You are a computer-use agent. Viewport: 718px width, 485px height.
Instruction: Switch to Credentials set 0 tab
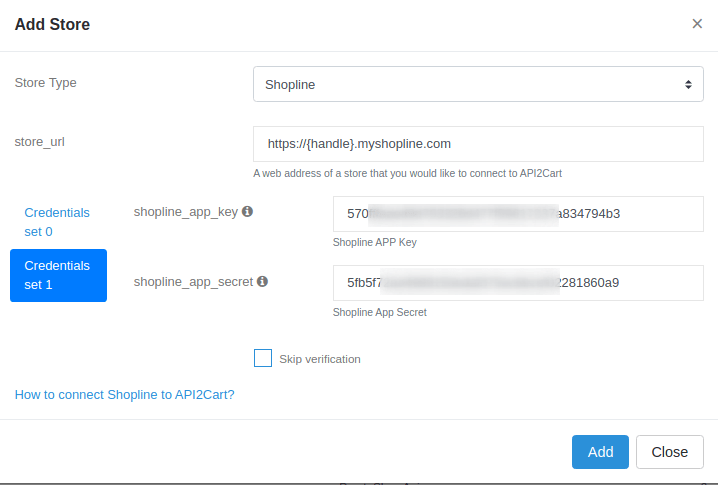pyautogui.click(x=57, y=222)
